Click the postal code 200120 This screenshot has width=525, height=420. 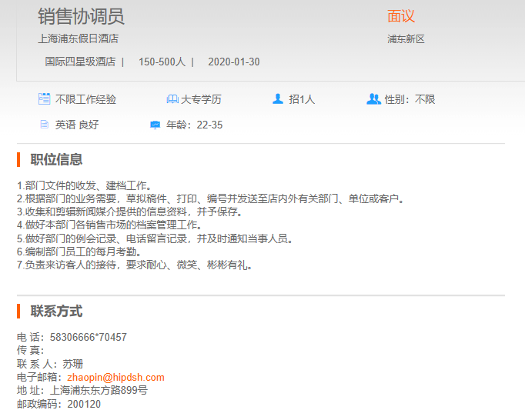(x=84, y=404)
